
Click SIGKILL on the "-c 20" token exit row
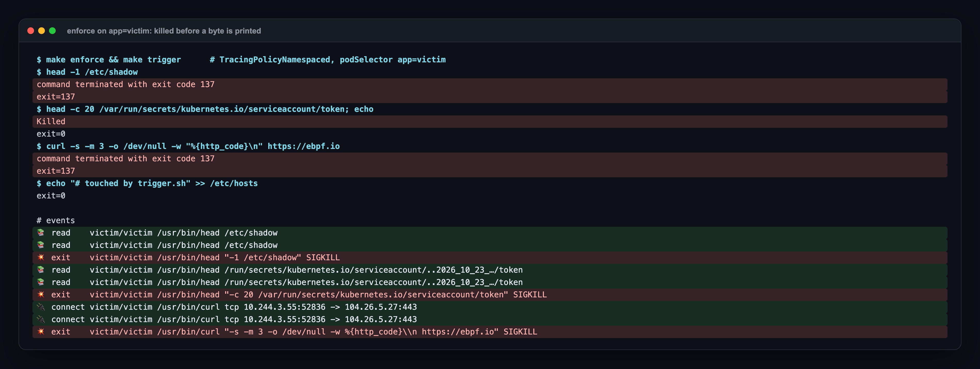[530, 295]
